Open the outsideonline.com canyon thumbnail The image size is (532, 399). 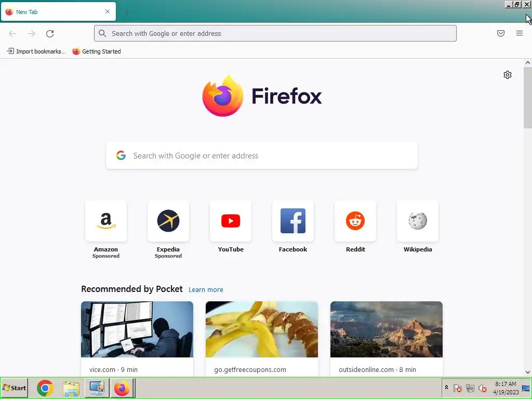tap(387, 329)
